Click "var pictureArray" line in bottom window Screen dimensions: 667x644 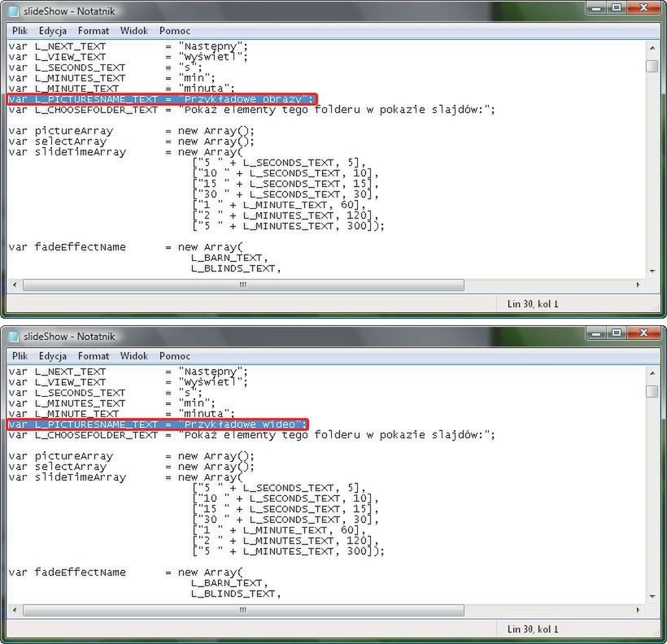[x=132, y=456]
